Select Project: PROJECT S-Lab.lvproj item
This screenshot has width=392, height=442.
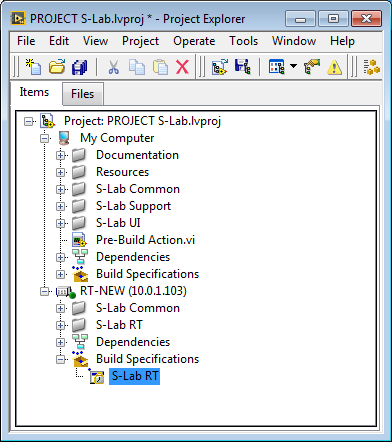(x=142, y=121)
